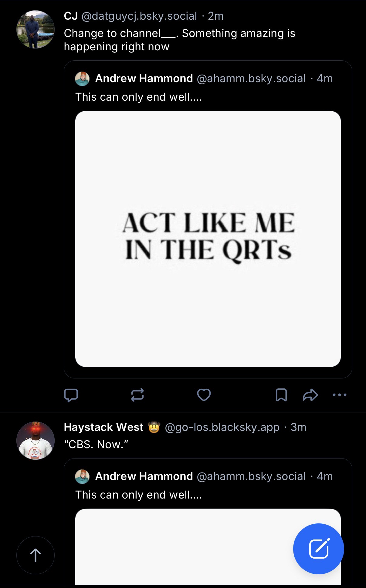The image size is (366, 588).
Task: Open Haystack West's profile avatar
Action: point(35,440)
